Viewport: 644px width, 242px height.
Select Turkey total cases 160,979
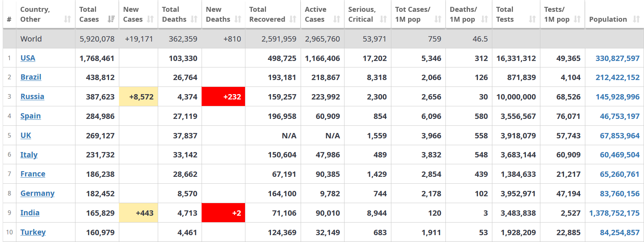[100, 232]
